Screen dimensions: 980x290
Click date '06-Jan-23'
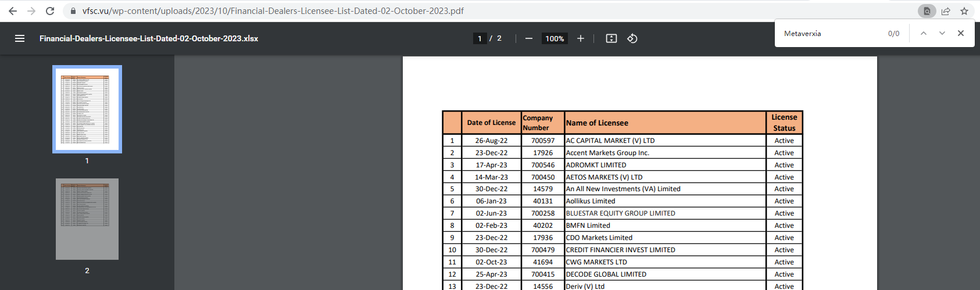[x=491, y=201]
